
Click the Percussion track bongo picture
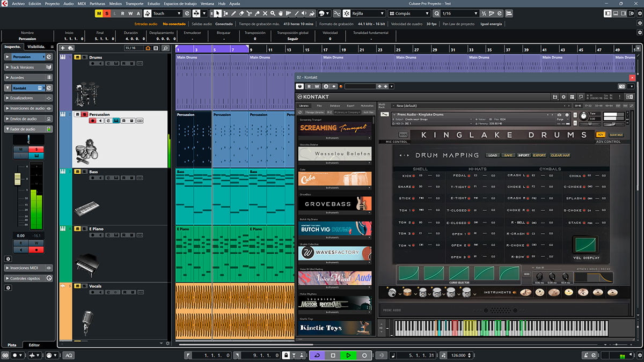click(x=86, y=151)
